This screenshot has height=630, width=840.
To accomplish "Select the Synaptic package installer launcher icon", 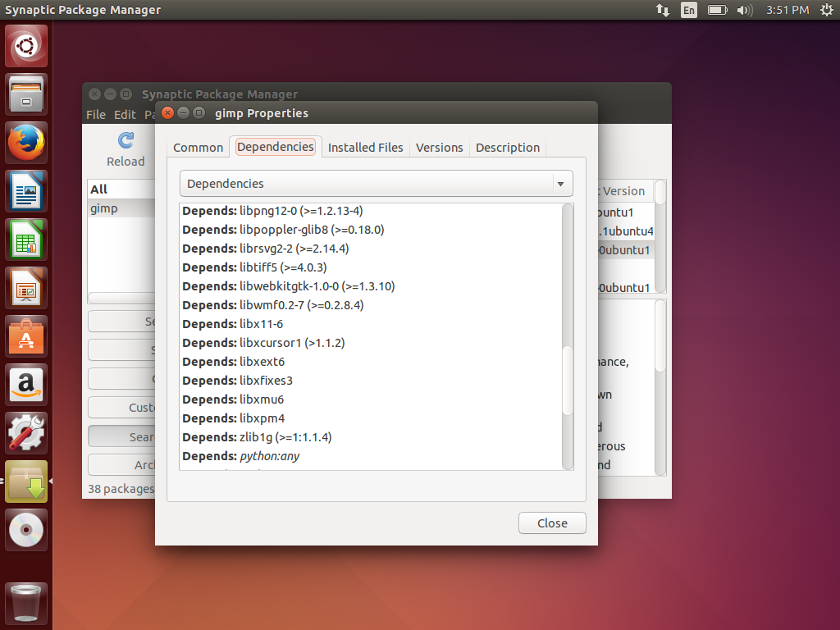I will tap(26, 482).
